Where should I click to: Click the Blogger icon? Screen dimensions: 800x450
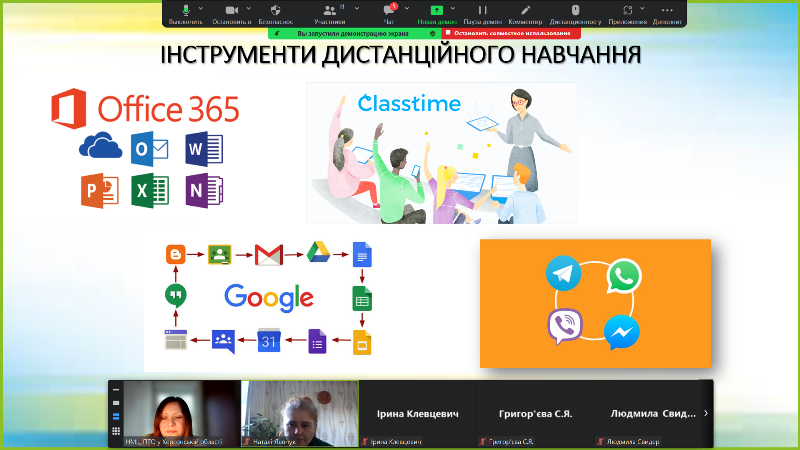[176, 254]
